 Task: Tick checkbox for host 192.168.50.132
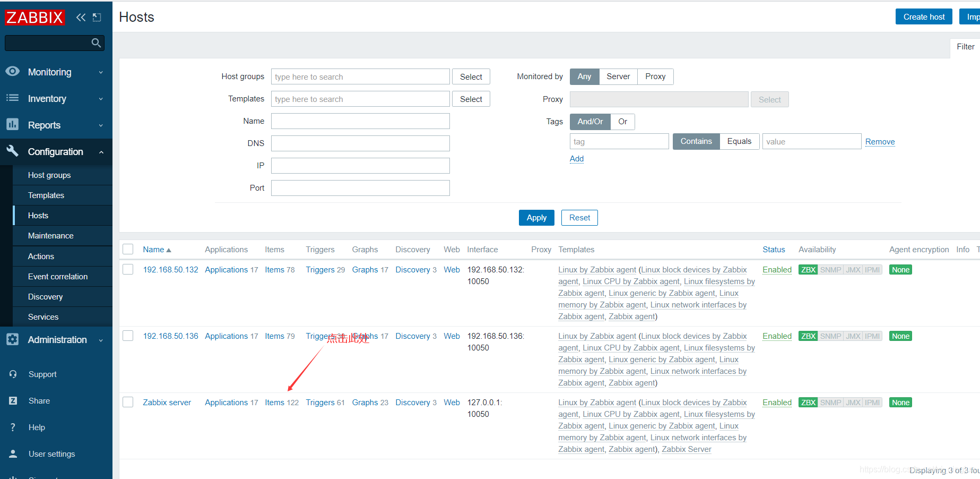(x=128, y=269)
